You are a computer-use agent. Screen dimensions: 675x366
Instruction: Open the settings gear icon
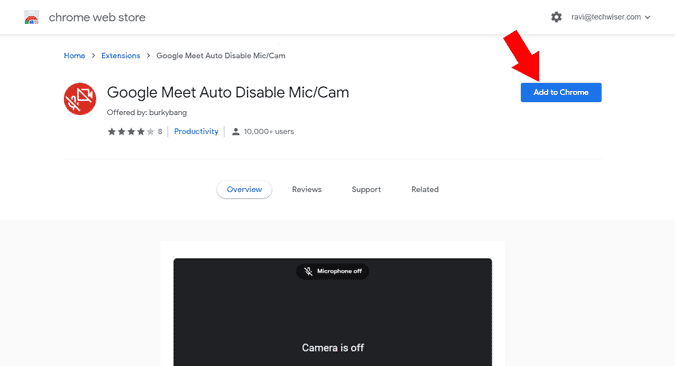click(556, 17)
